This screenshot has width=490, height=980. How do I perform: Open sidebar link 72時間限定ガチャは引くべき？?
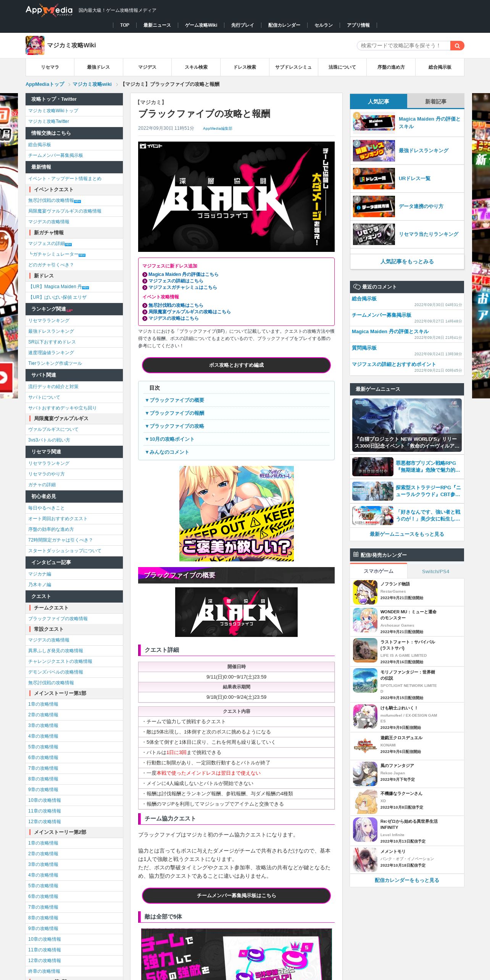60,540
